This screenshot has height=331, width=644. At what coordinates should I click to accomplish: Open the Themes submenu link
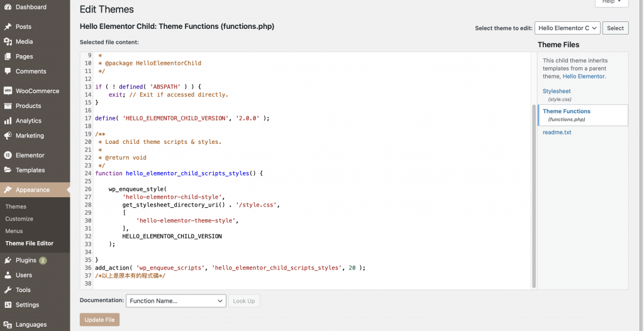pos(16,207)
